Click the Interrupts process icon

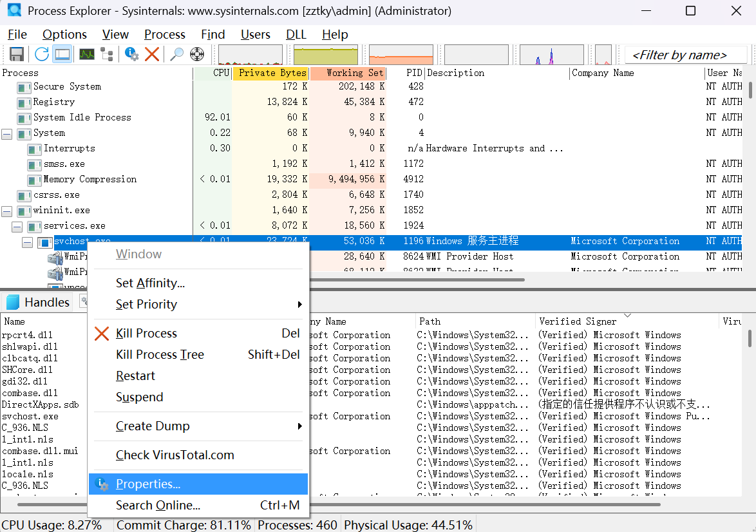(34, 149)
